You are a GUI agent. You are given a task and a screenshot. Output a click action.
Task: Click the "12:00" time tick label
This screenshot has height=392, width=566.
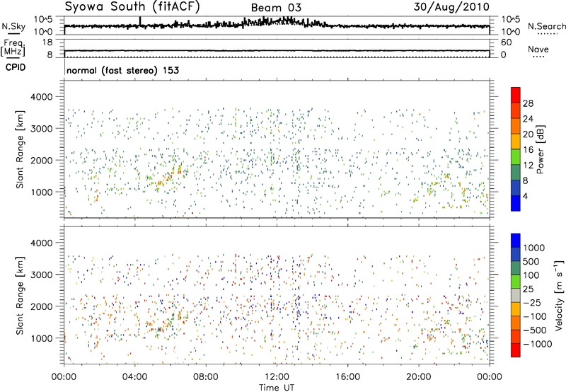277,377
